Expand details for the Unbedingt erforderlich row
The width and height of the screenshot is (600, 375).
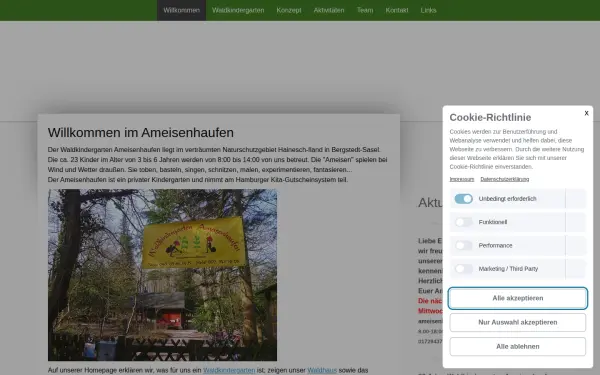(x=576, y=199)
